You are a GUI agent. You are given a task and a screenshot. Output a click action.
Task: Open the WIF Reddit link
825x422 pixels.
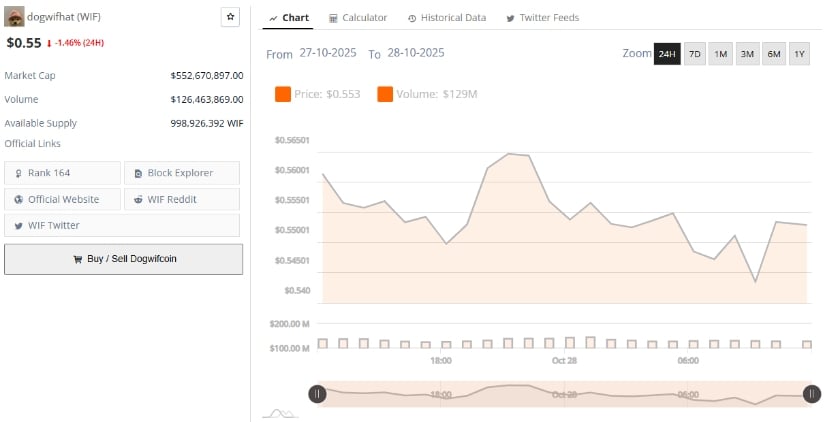click(182, 199)
